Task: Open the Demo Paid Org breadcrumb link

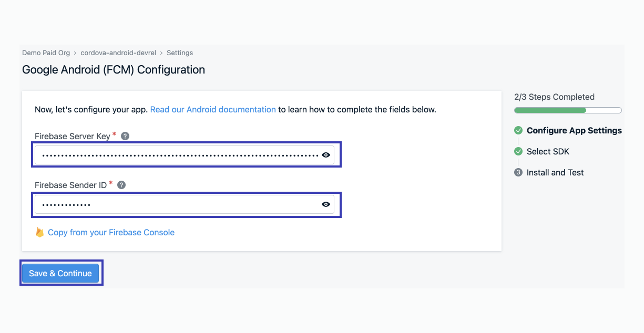Action: point(46,53)
